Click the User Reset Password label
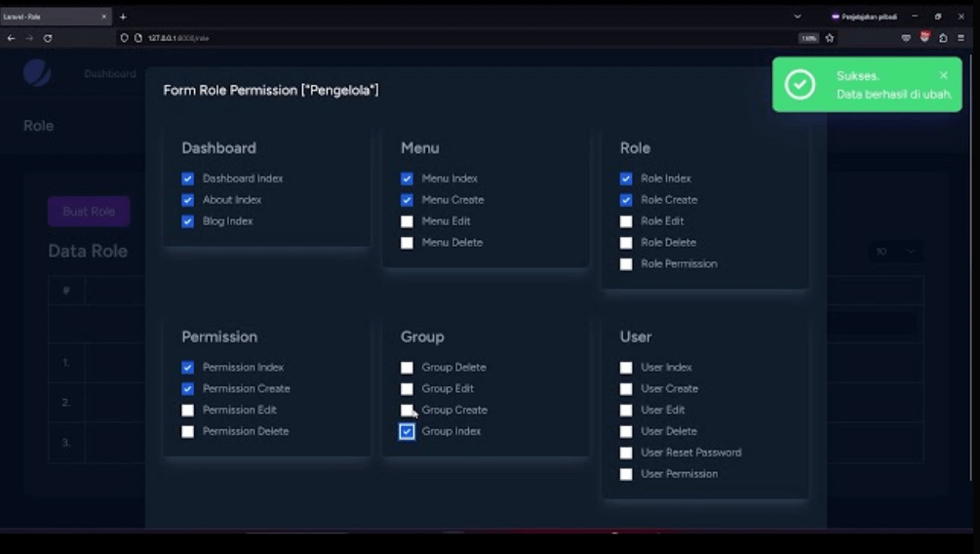Image resolution: width=980 pixels, height=554 pixels. [x=690, y=453]
